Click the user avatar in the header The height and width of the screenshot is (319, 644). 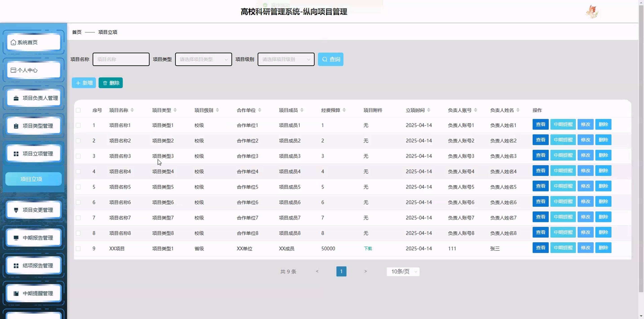tap(592, 12)
